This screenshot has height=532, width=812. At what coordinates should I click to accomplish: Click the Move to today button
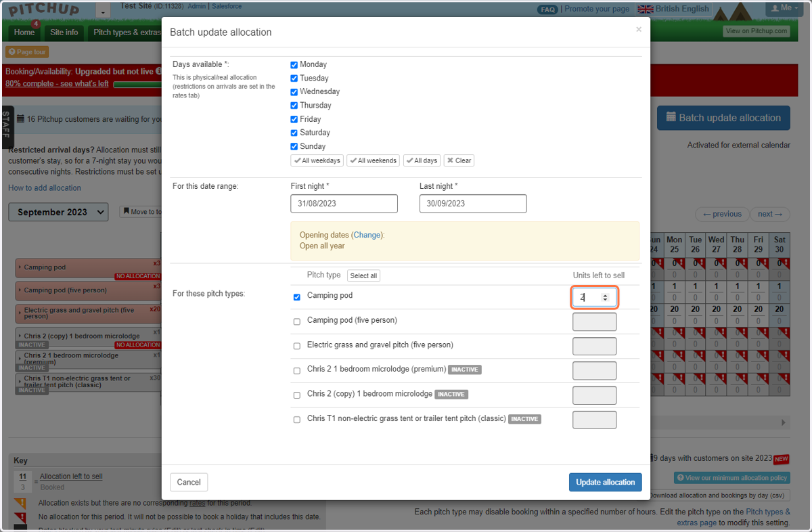point(142,212)
